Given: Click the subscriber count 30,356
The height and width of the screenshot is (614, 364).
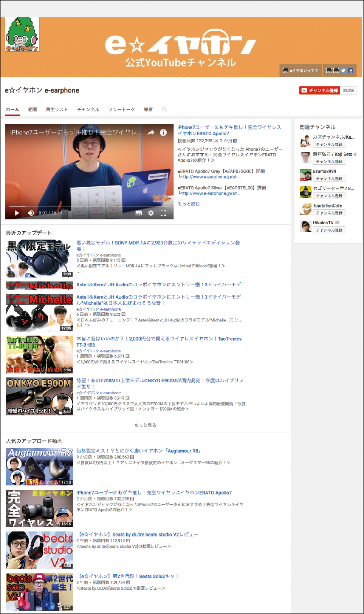Looking at the screenshot, I should click(x=348, y=90).
